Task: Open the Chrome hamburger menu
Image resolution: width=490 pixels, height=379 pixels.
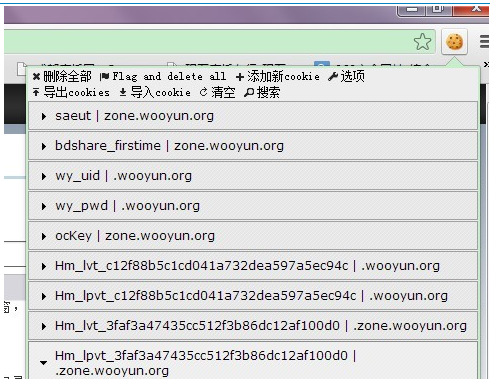Action: [x=484, y=42]
